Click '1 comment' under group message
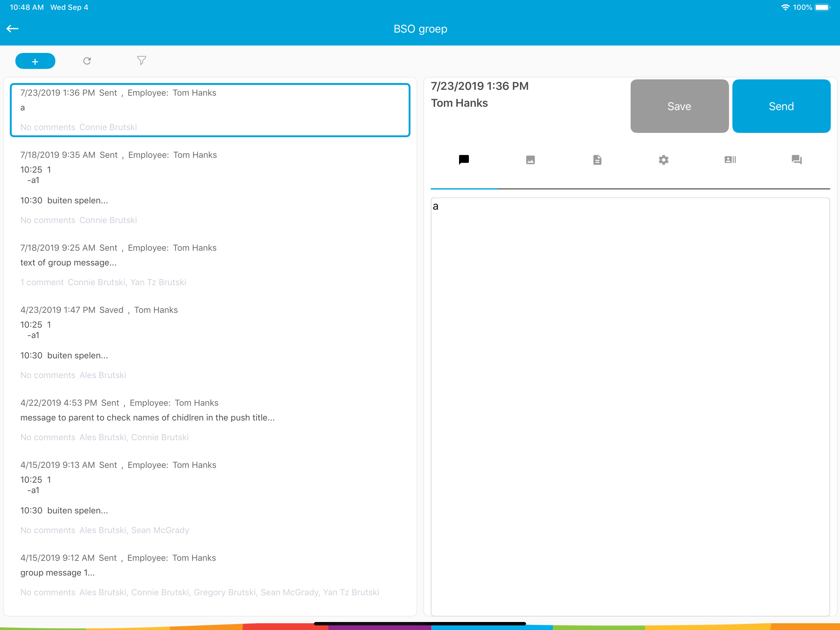Viewport: 840px width, 630px height. [42, 282]
